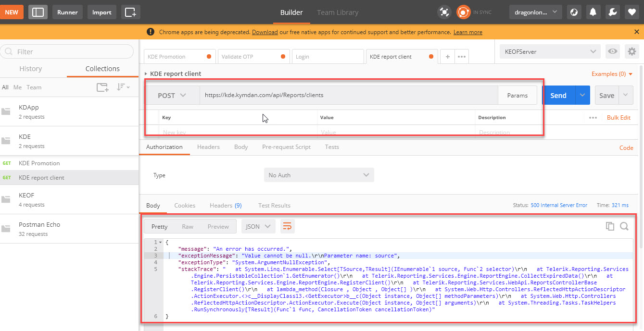Toggle the response line wrap icon
The height and width of the screenshot is (331, 644).
[287, 227]
